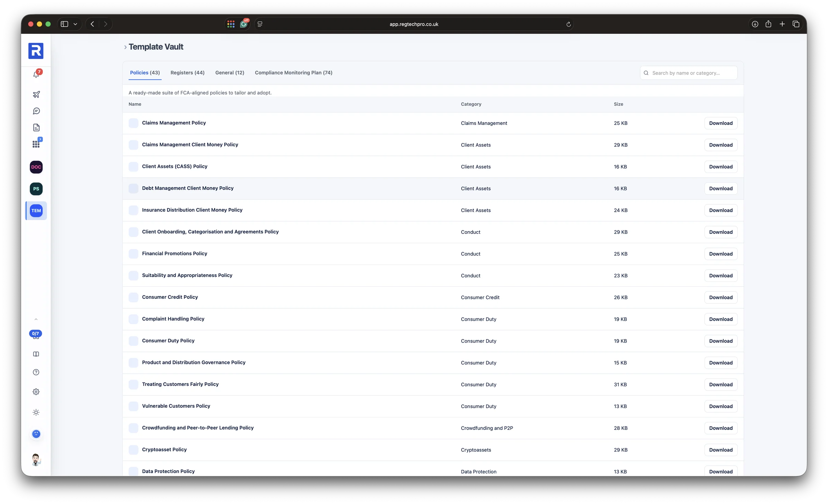
Task: Reload the page with the refresh icon
Action: click(x=568, y=24)
